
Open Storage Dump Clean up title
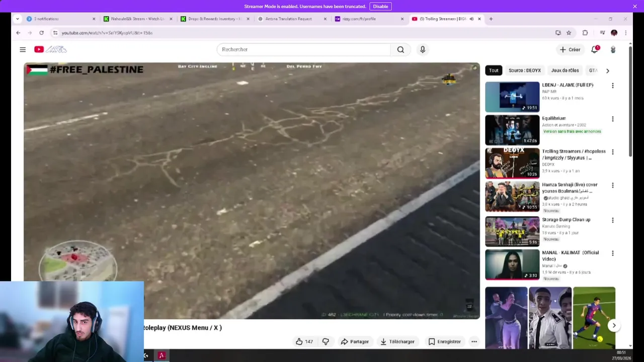tap(566, 220)
